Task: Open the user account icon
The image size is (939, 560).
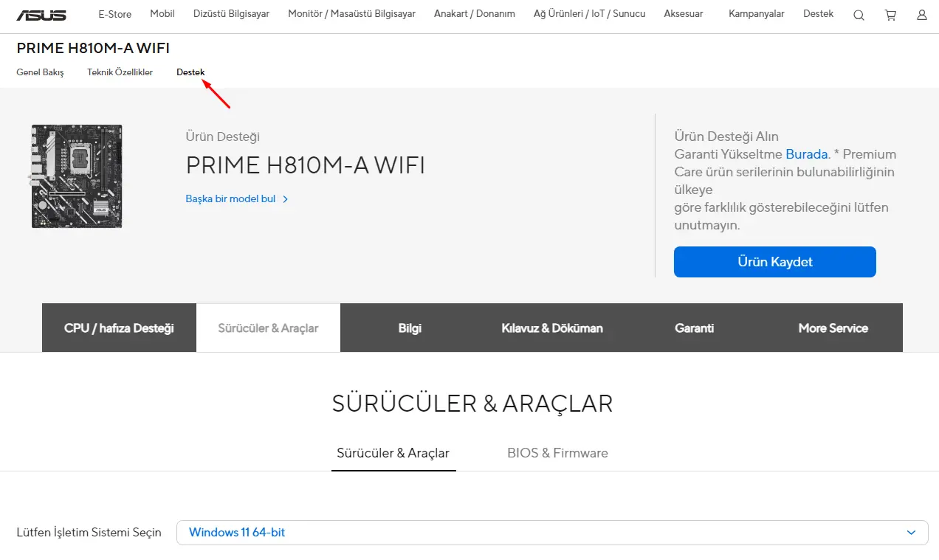Action: [x=922, y=15]
